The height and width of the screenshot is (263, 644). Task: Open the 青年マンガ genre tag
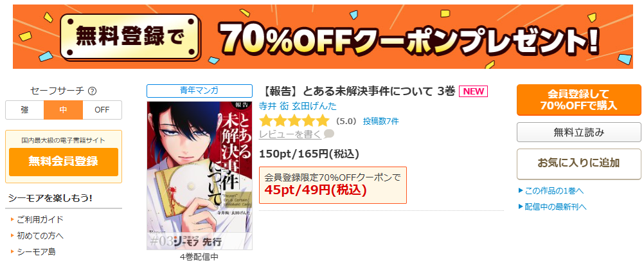pos(199,91)
